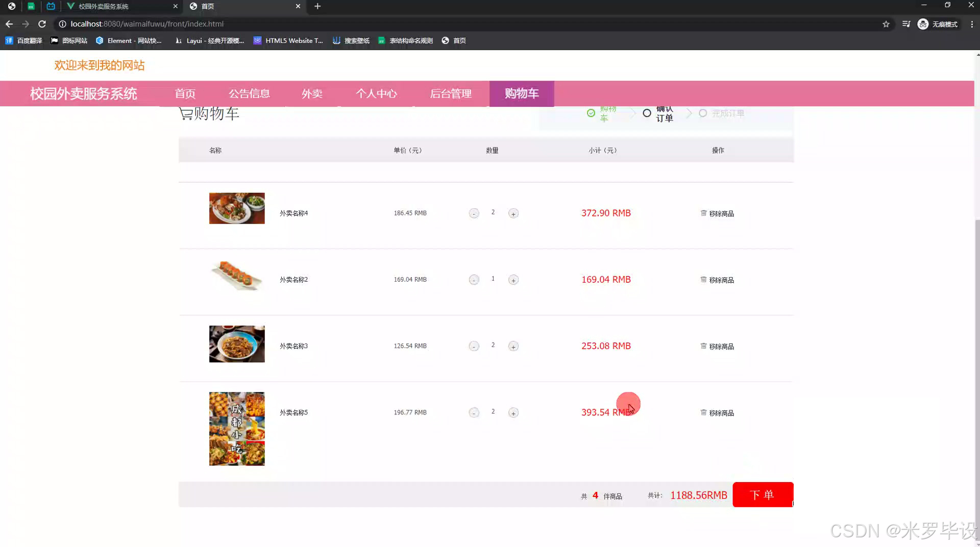Screen dimensions: 980x547
Task: Remove 外卖名称5 via 移除商品 link
Action: [x=721, y=413]
